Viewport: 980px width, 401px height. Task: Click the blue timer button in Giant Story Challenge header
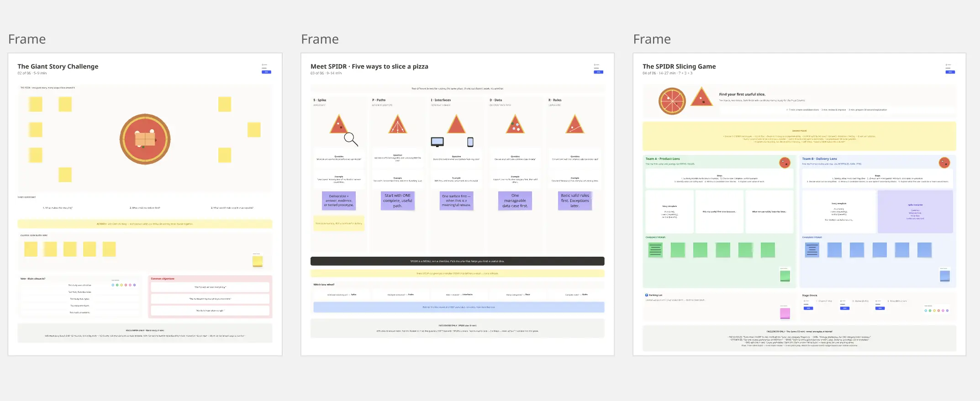pyautogui.click(x=266, y=72)
